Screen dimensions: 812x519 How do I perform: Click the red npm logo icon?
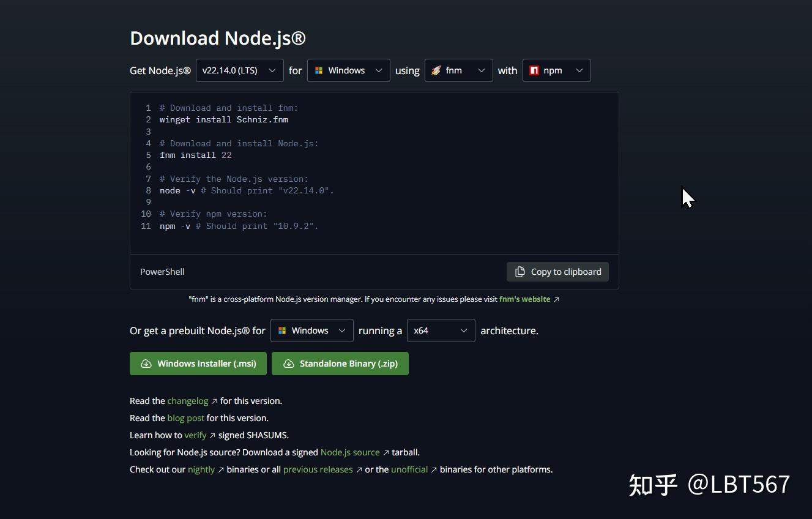(534, 70)
